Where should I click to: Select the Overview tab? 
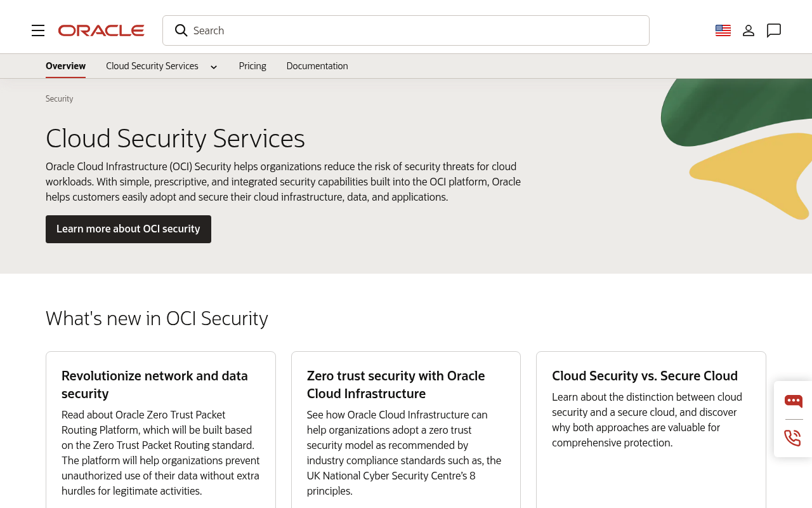tap(65, 66)
